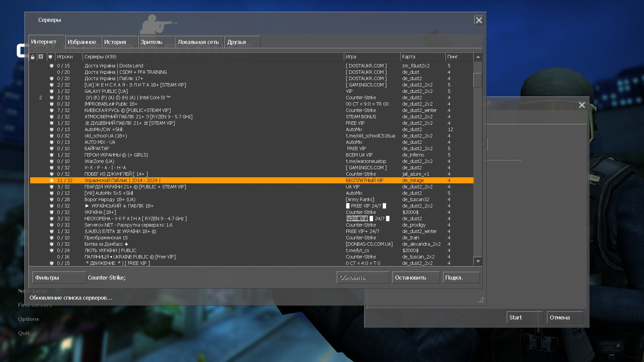Switch to Избранное tab
Image resolution: width=644 pixels, height=362 pixels.
(x=82, y=42)
